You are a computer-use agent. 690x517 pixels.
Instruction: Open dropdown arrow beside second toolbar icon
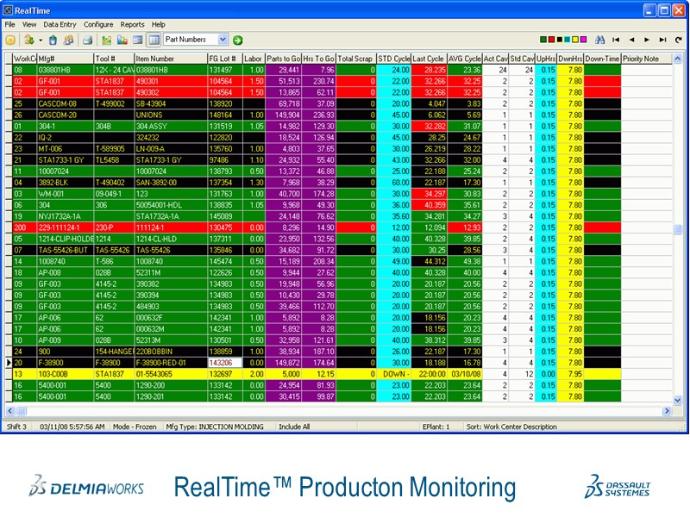[x=39, y=40]
